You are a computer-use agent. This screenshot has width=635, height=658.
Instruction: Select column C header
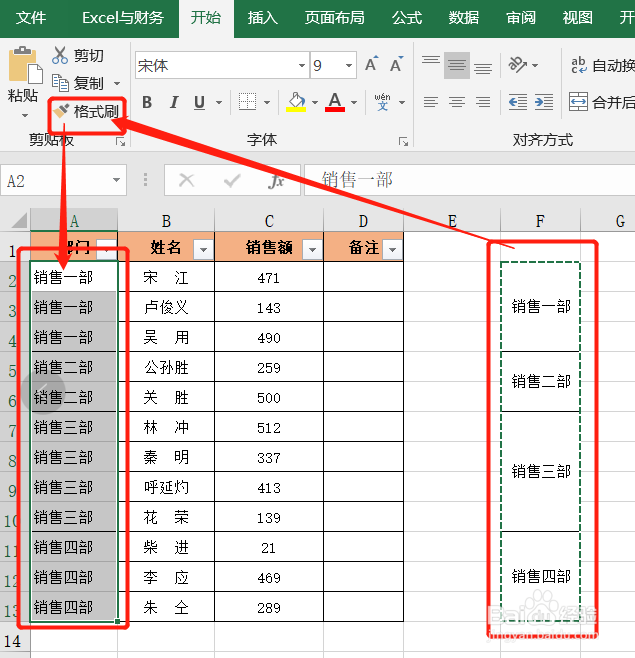pos(269,221)
